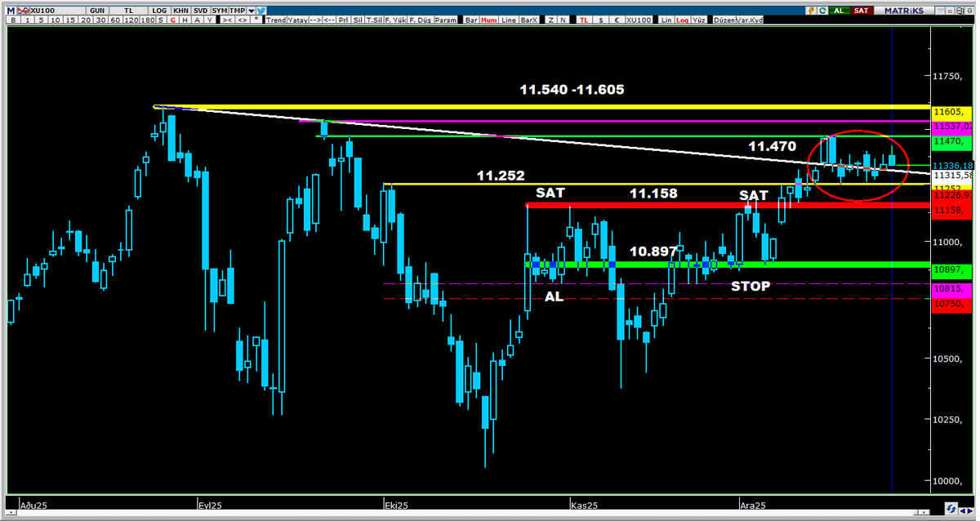Open the Param parameters button
The image size is (980, 521).
[x=445, y=20]
